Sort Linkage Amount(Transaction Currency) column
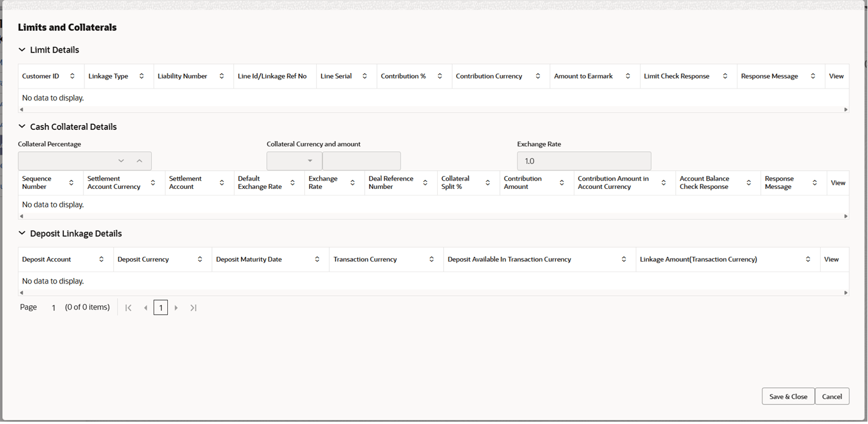 click(808, 259)
